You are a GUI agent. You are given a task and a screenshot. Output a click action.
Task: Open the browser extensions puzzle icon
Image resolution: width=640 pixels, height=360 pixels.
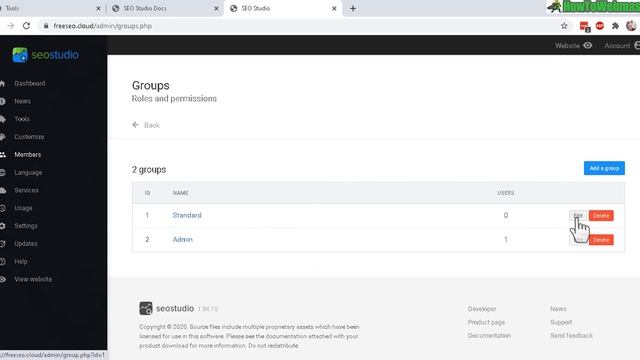(x=615, y=26)
